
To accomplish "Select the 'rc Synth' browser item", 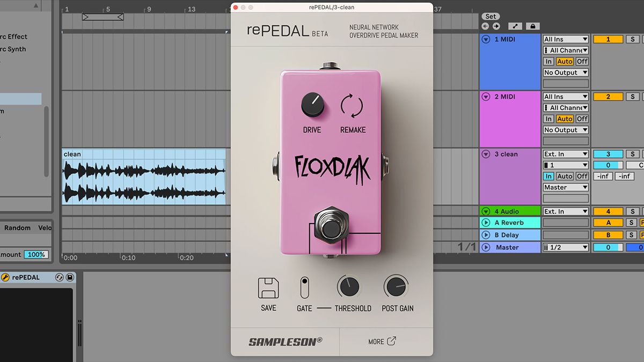I will [13, 49].
